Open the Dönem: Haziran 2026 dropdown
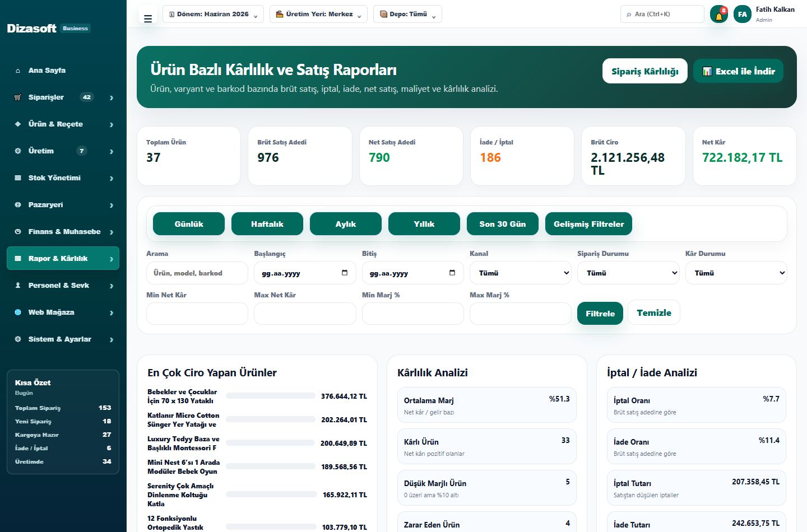The image size is (807, 532). (213, 14)
